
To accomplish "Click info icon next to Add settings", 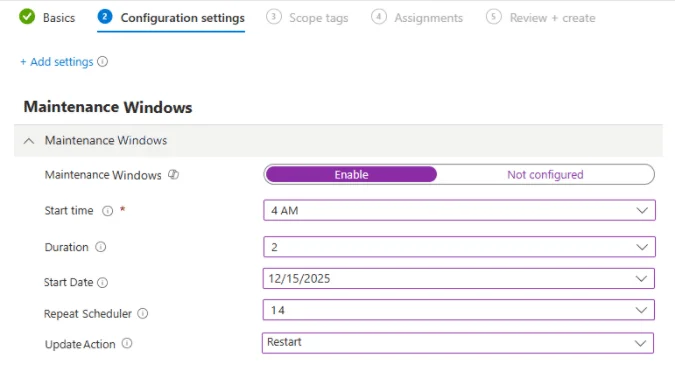I will [x=102, y=62].
